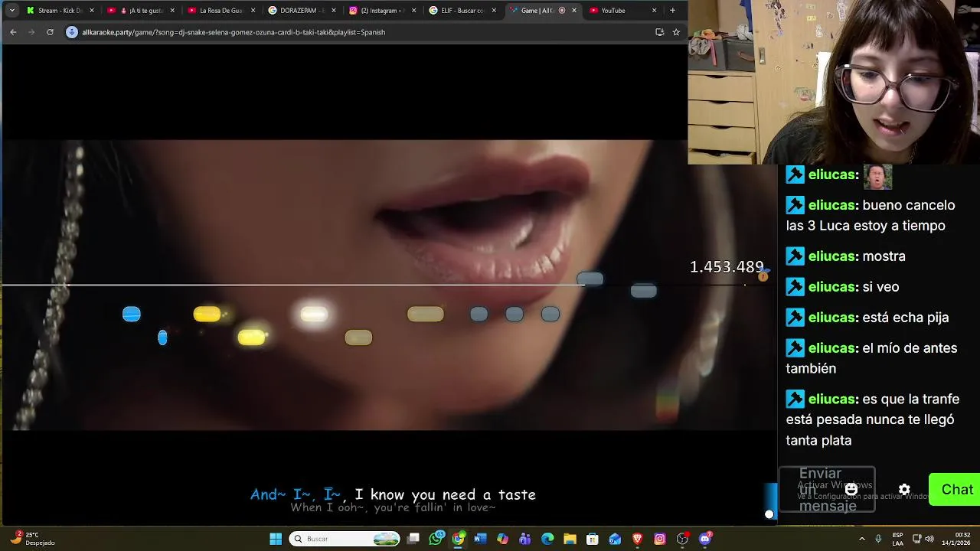980x551 pixels.
Task: Open OBS Studio from the taskbar
Action: pyautogui.click(x=682, y=539)
